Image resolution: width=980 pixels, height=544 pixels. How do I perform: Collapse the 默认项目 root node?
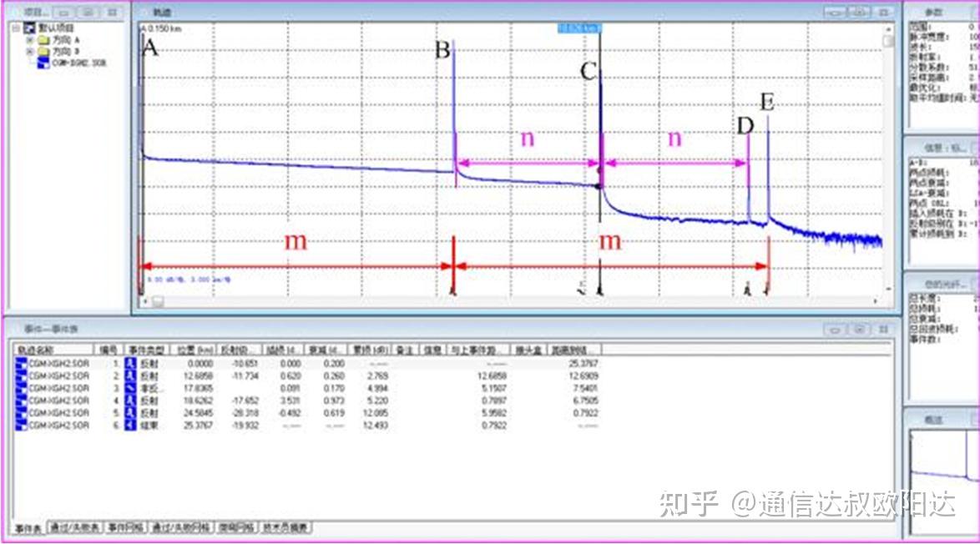15,28
